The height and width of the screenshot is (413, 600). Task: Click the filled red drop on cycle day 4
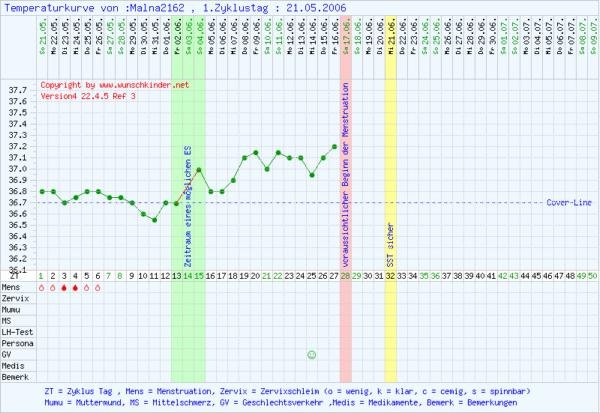coord(75,288)
